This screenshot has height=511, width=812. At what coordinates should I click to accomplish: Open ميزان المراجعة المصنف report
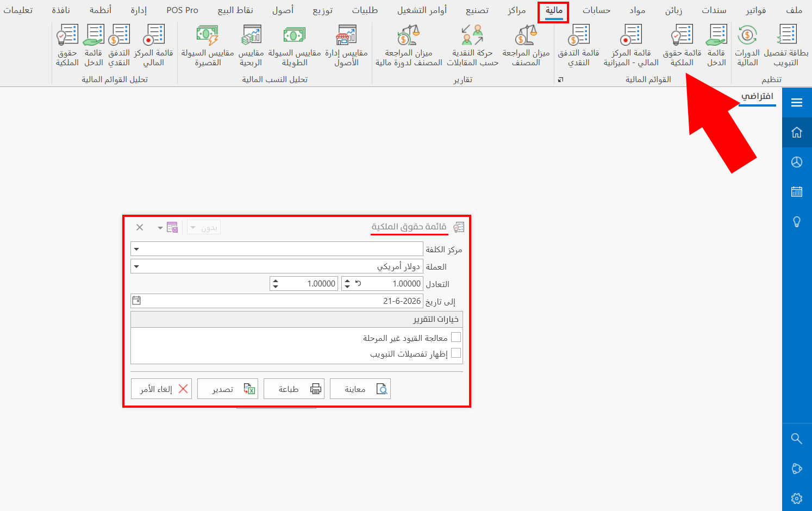pos(526,46)
